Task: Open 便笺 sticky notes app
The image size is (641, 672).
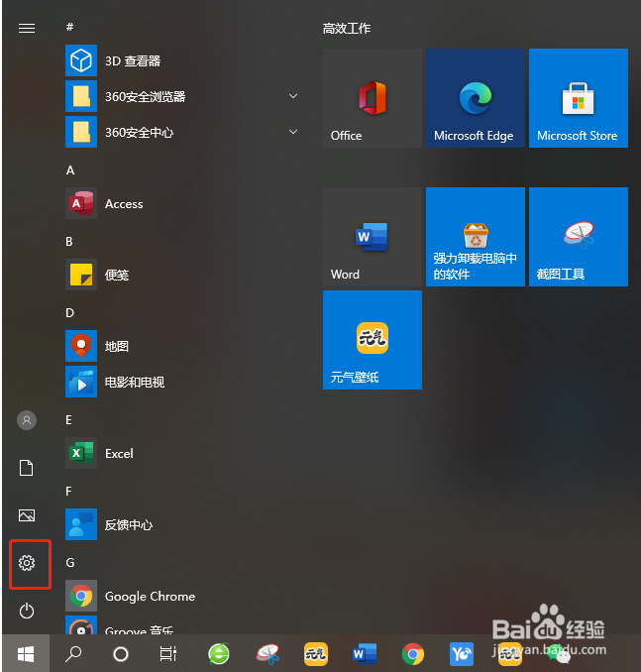Action: (x=182, y=275)
